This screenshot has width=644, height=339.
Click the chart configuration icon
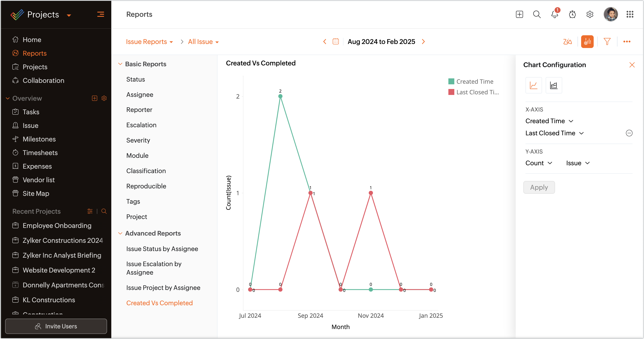587,41
